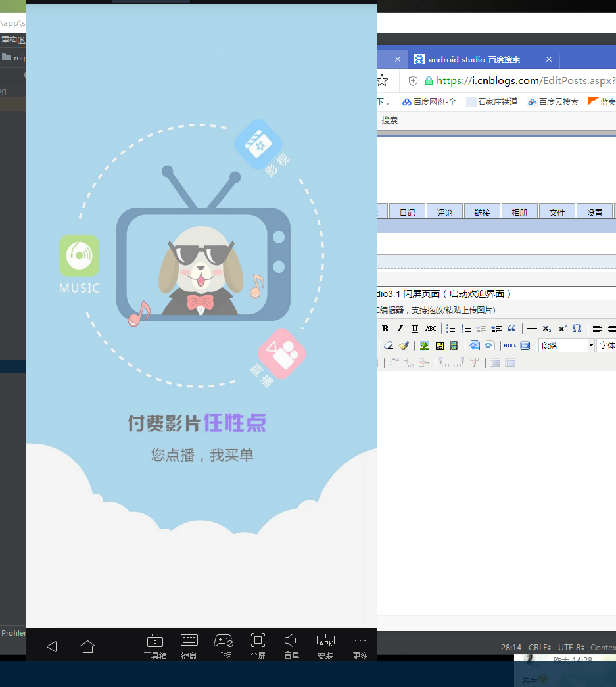
Task: Open the emulator 工具箱 toolbox
Action: [x=155, y=645]
